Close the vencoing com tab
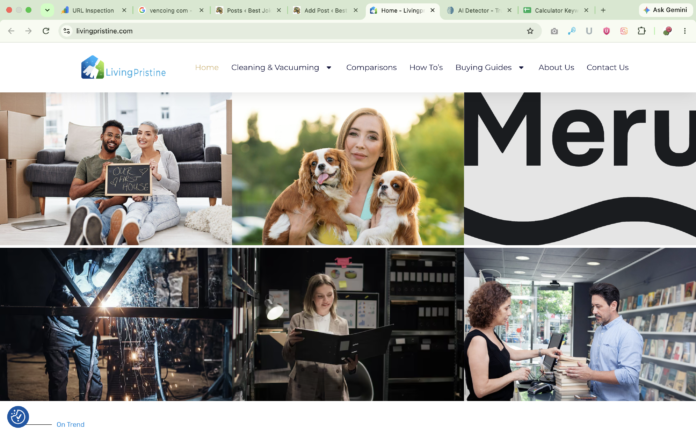Screen dimensions: 696x435 [201, 10]
